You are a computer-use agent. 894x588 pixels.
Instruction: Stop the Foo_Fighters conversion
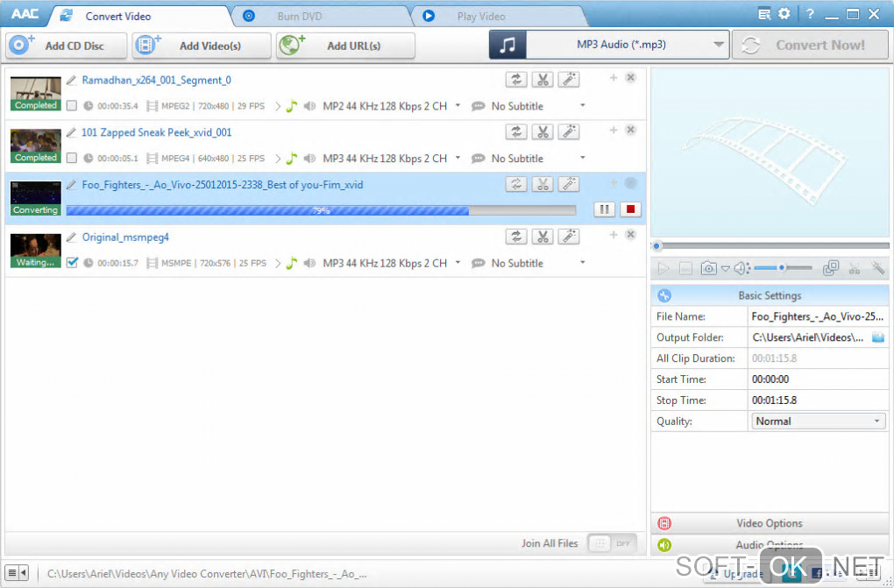click(x=630, y=209)
